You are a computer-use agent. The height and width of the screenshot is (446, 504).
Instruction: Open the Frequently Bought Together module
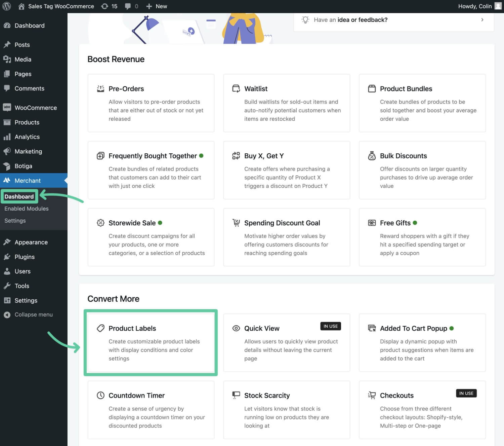pos(151,170)
